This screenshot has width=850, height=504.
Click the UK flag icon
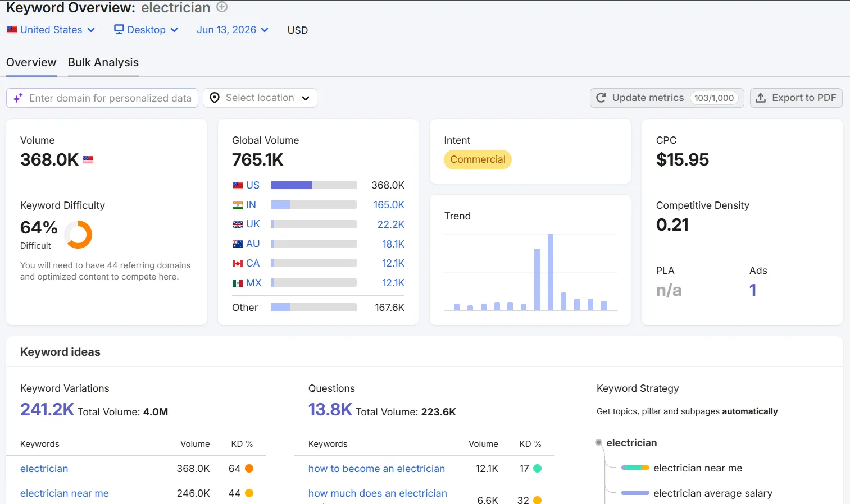click(238, 224)
